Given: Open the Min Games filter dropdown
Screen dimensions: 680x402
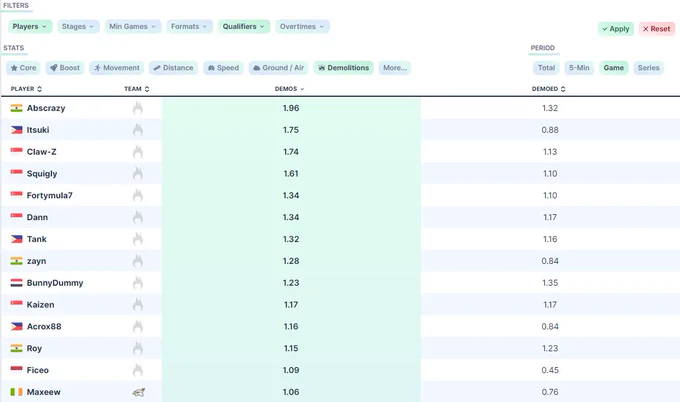Looking at the screenshot, I should (133, 26).
